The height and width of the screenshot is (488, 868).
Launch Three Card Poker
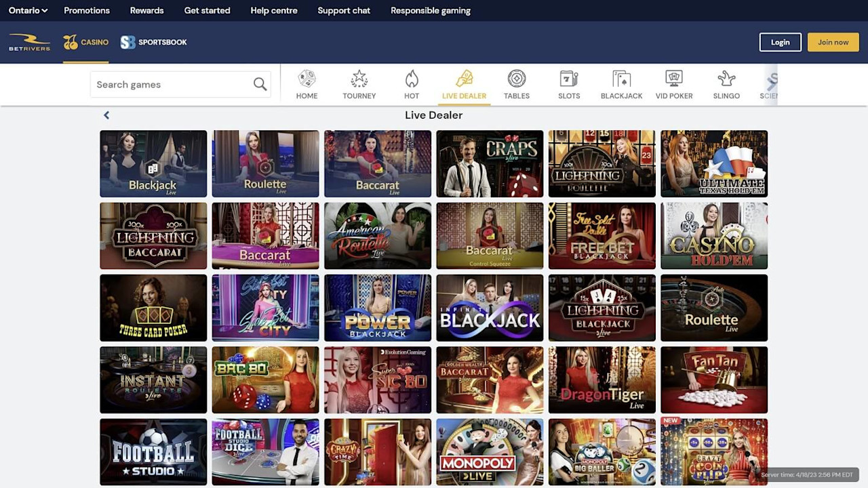[153, 308]
